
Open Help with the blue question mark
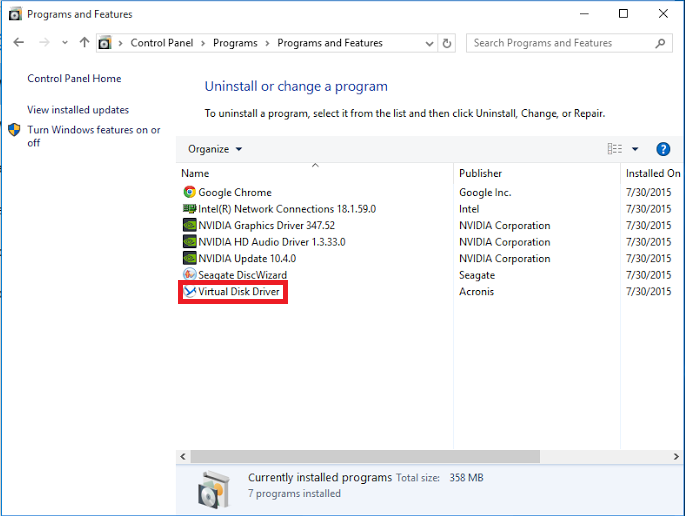pyautogui.click(x=663, y=149)
